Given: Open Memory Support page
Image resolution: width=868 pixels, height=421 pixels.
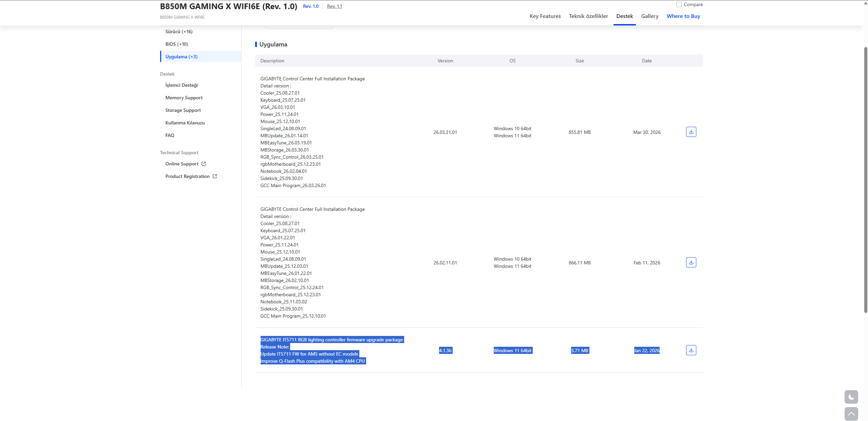Looking at the screenshot, I should (184, 98).
